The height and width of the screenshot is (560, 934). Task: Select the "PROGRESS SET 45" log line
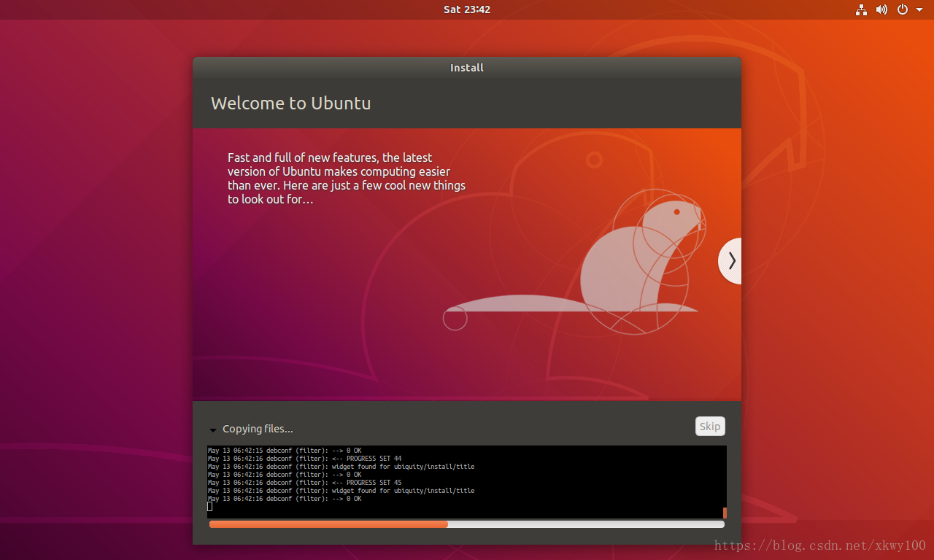point(304,483)
